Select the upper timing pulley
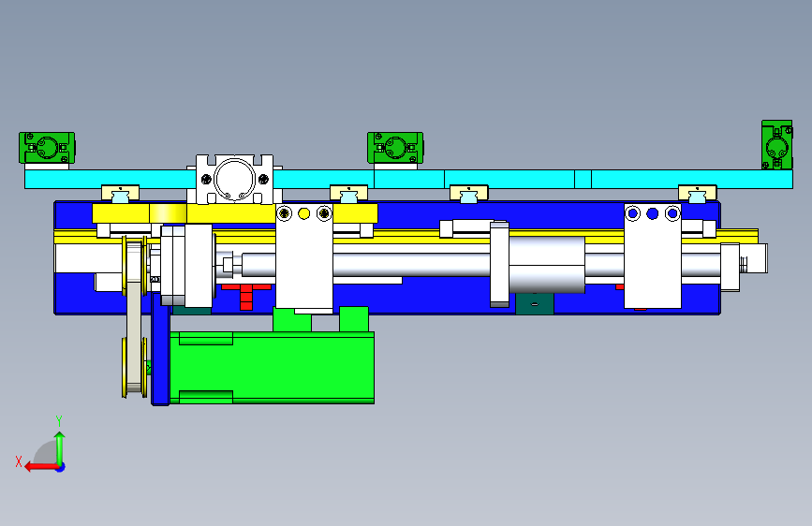 [x=135, y=266]
